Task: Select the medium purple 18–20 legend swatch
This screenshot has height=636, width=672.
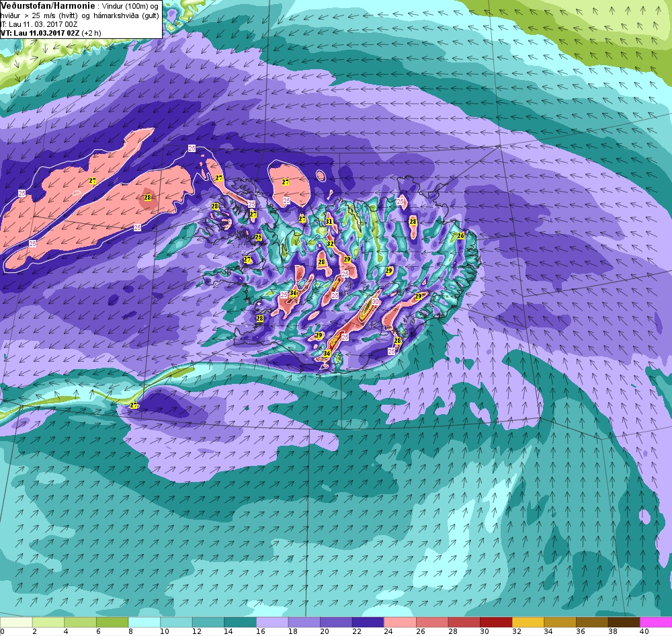Action: tap(304, 623)
